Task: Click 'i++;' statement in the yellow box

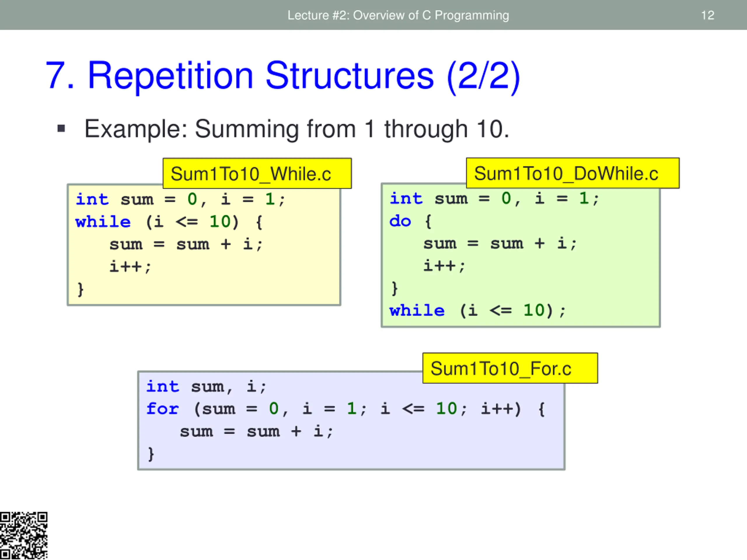Action: pyautogui.click(x=130, y=267)
